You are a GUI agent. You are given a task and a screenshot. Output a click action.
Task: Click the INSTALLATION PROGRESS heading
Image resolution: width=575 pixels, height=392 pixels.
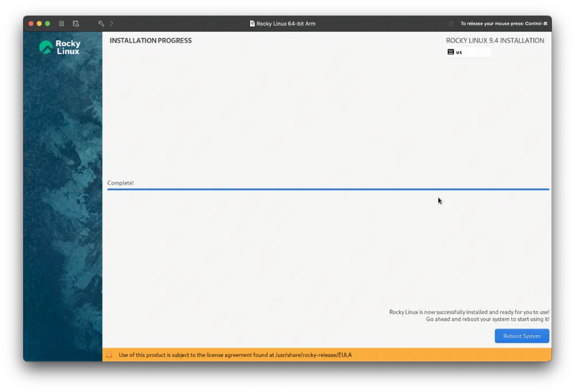151,40
